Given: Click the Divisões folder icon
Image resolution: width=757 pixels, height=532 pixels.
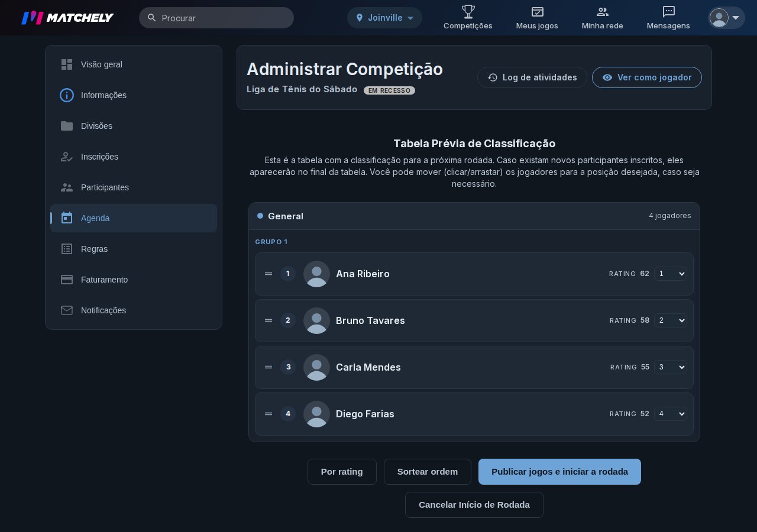Looking at the screenshot, I should (67, 126).
